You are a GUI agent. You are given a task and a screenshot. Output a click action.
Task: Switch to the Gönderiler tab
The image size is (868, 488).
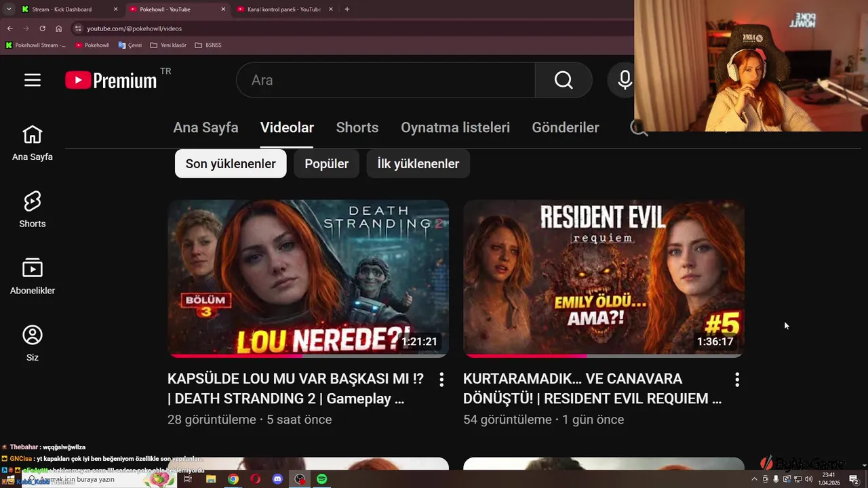(566, 127)
